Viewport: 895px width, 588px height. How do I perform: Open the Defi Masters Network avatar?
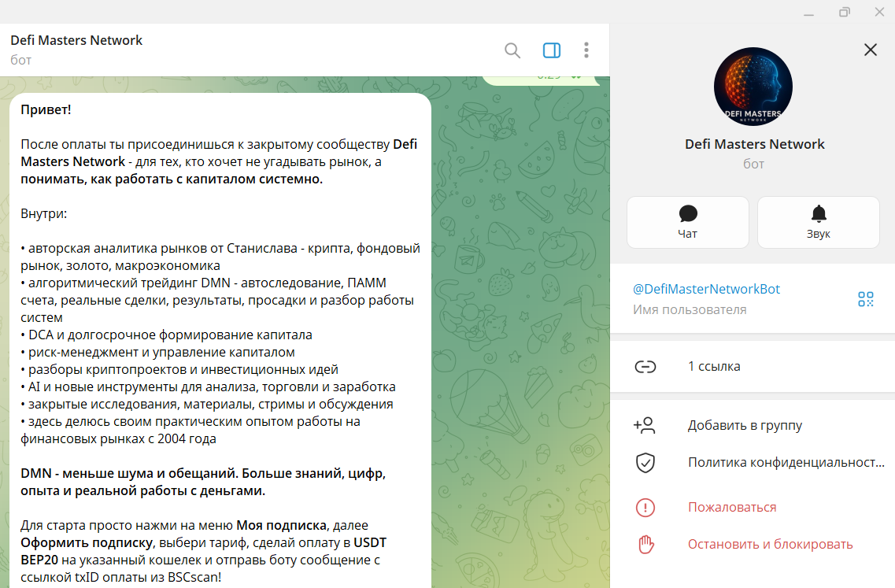point(753,87)
